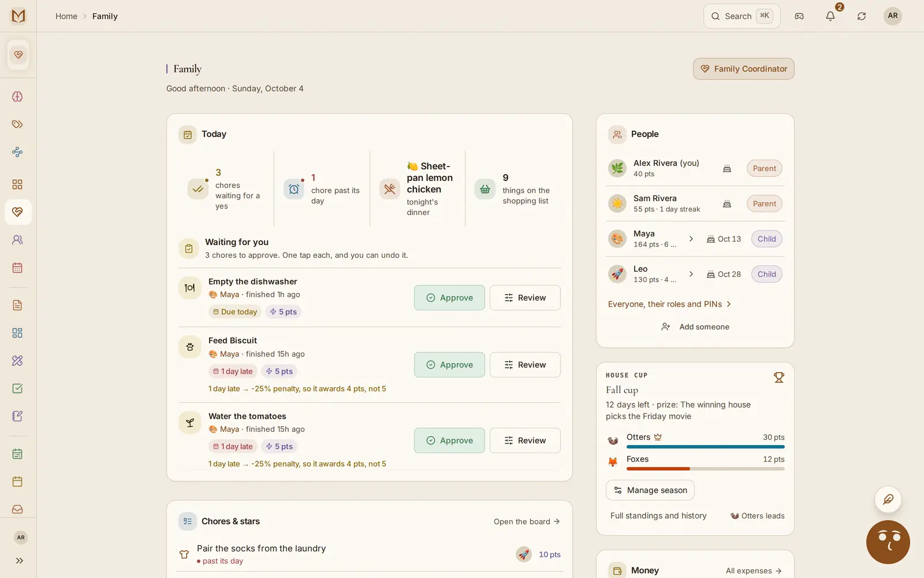Open All expenses link in Money
The width and height of the screenshot is (924, 578).
point(754,570)
